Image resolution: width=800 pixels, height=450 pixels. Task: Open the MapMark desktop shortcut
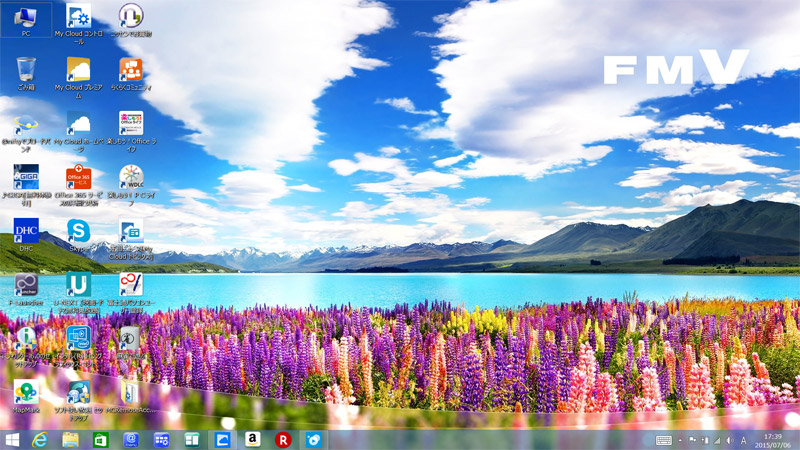[26, 392]
